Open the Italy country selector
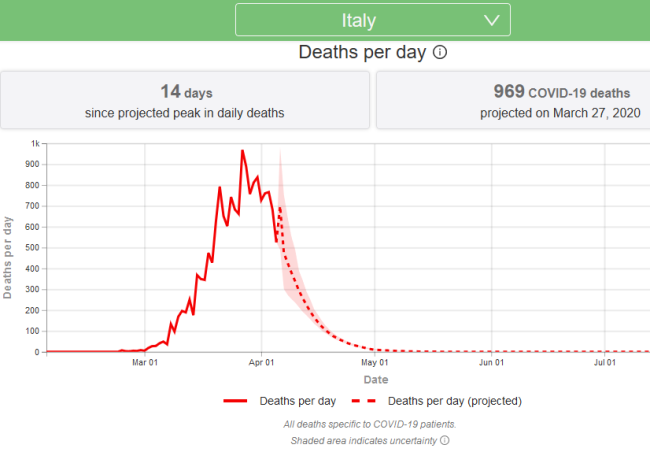650x452 pixels. tap(372, 20)
